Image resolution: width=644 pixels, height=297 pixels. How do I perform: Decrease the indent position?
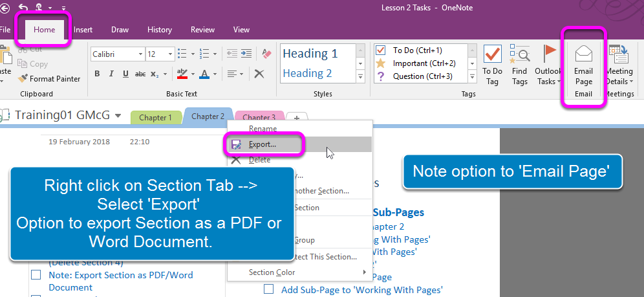click(232, 54)
